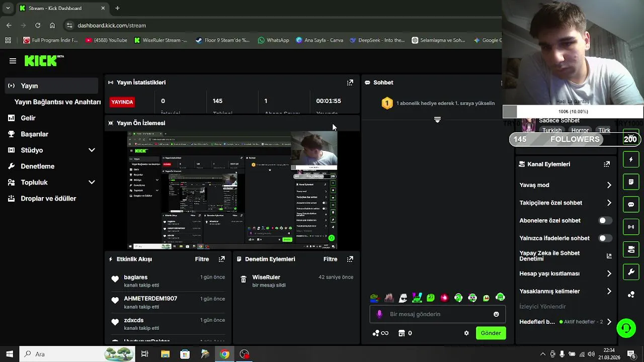The image size is (644, 362).
Task: Open the WiseRuler Stream bookmark
Action: [x=160, y=40]
